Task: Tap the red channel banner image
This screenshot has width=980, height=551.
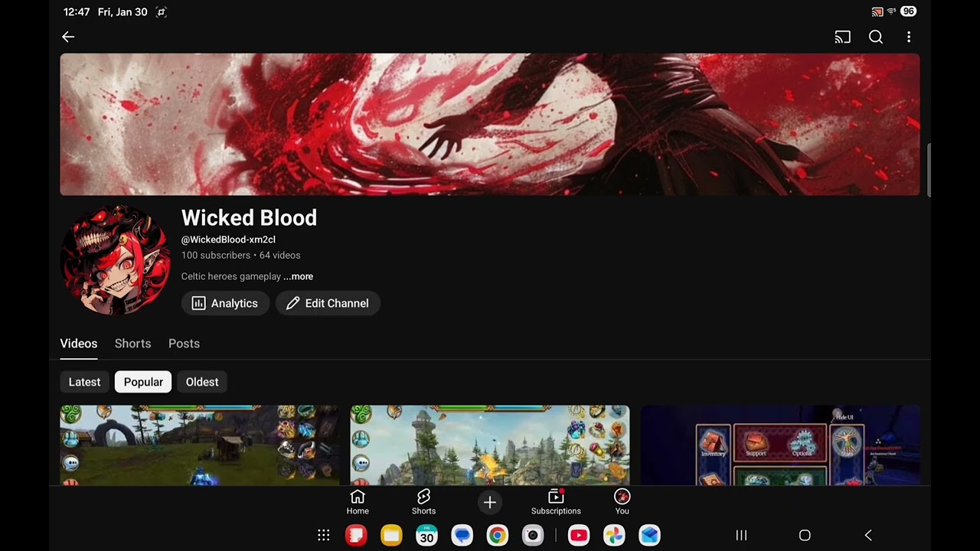Action: tap(490, 124)
